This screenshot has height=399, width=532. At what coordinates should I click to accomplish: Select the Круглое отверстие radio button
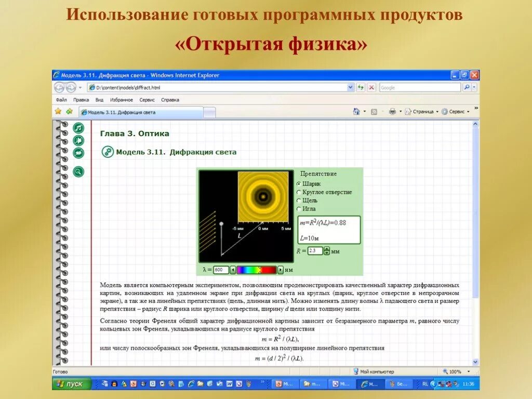(299, 192)
